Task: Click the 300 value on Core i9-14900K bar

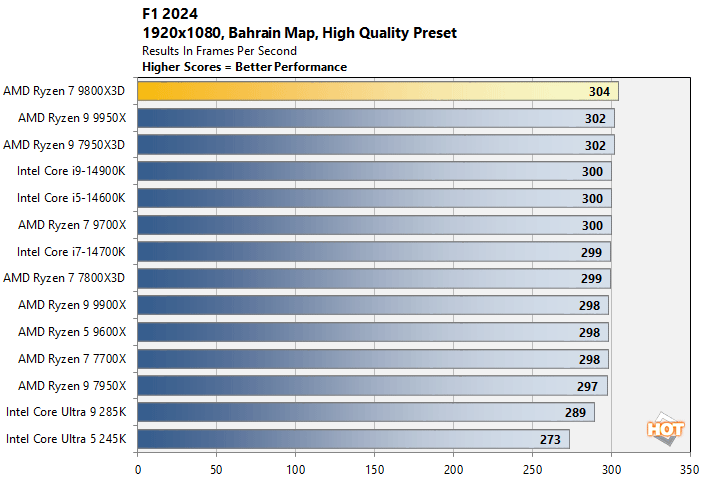Action: (x=592, y=172)
